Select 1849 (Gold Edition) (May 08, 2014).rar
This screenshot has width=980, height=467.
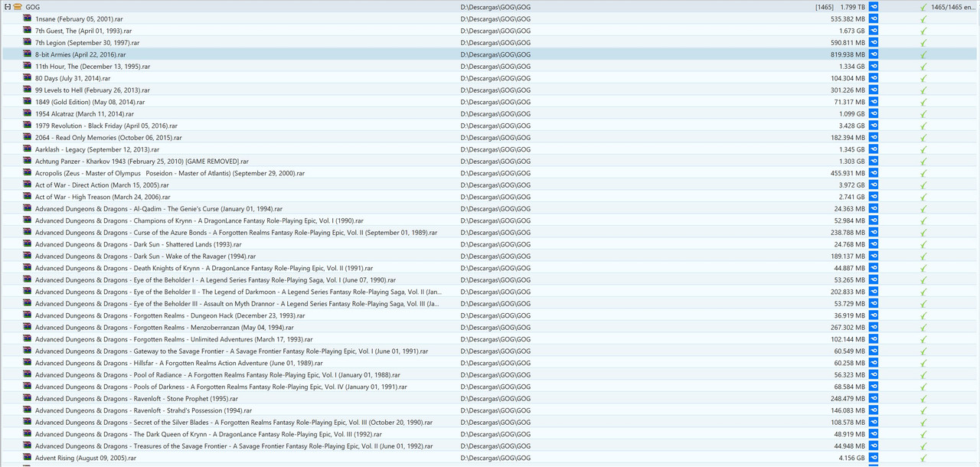point(90,102)
